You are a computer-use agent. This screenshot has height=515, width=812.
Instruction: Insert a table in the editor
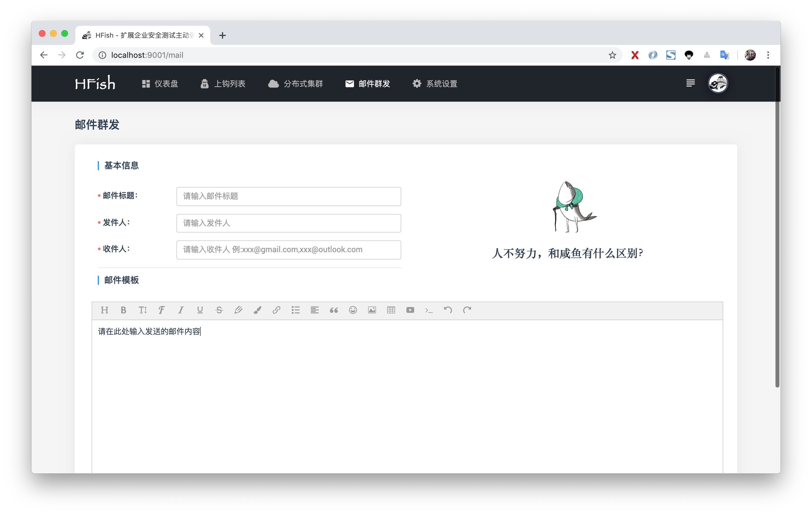391,310
